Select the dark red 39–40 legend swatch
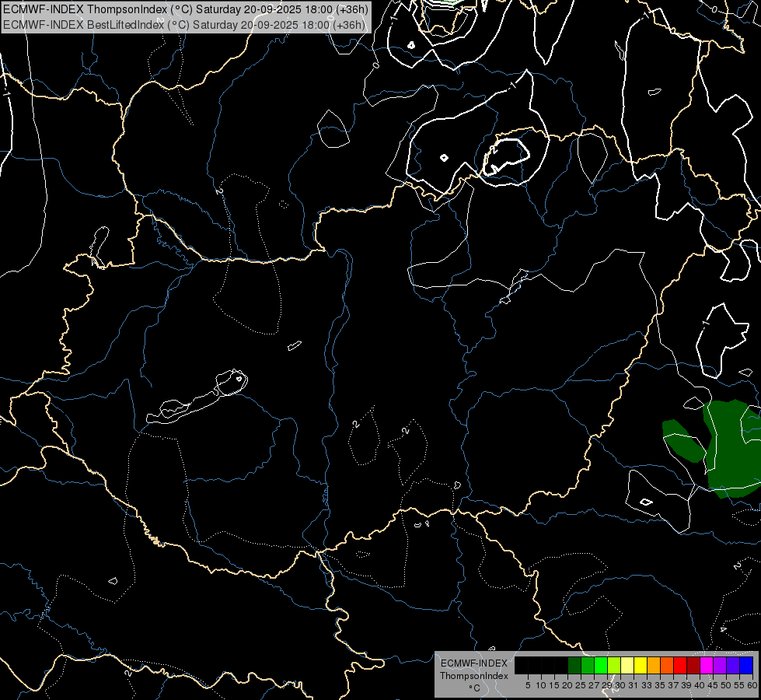 [693, 665]
